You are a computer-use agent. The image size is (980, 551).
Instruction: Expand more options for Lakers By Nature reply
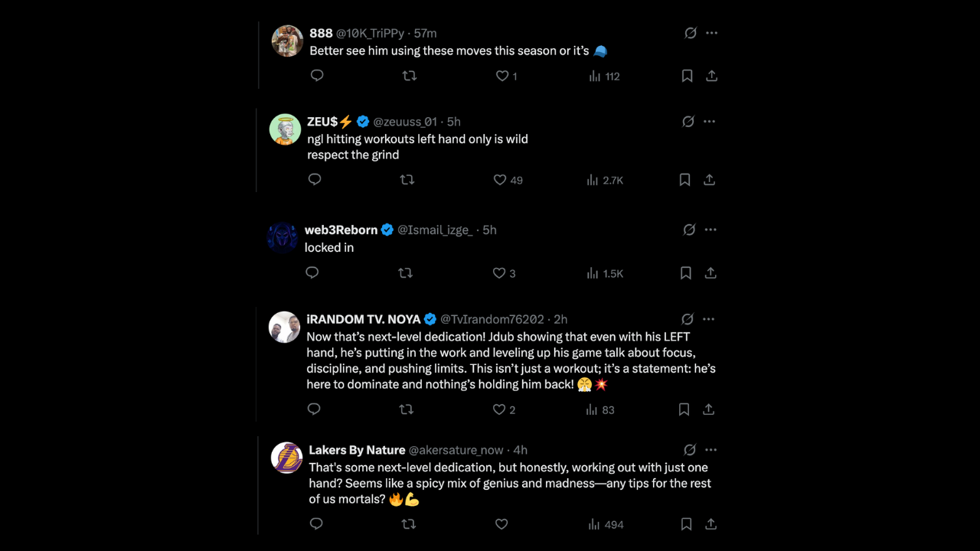pyautogui.click(x=710, y=450)
